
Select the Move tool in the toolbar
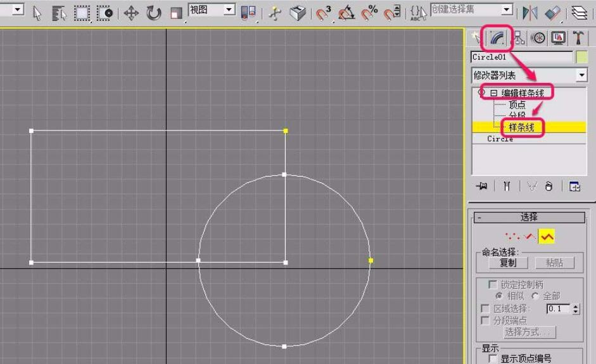coord(131,13)
